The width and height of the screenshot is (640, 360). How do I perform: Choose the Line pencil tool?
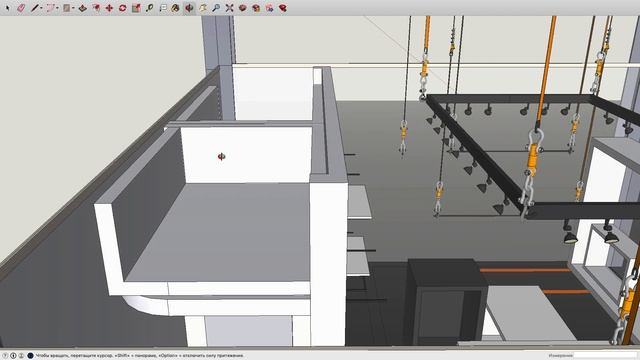click(x=35, y=8)
